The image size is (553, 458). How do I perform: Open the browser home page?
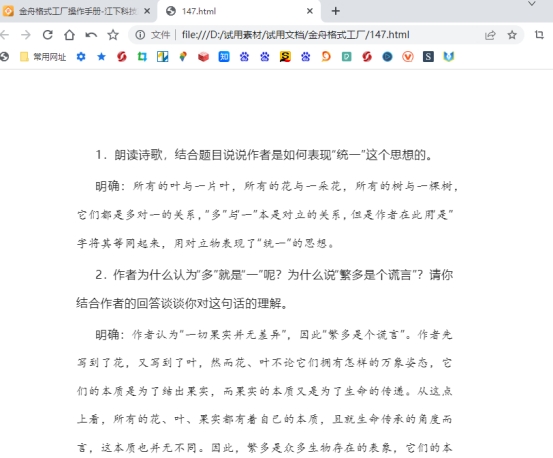pyautogui.click(x=69, y=35)
